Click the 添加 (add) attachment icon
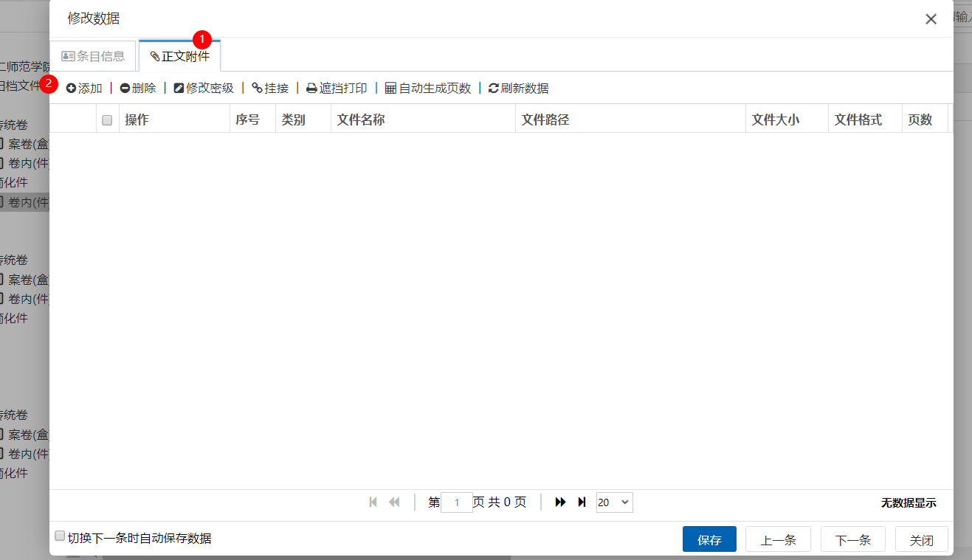 [x=72, y=89]
